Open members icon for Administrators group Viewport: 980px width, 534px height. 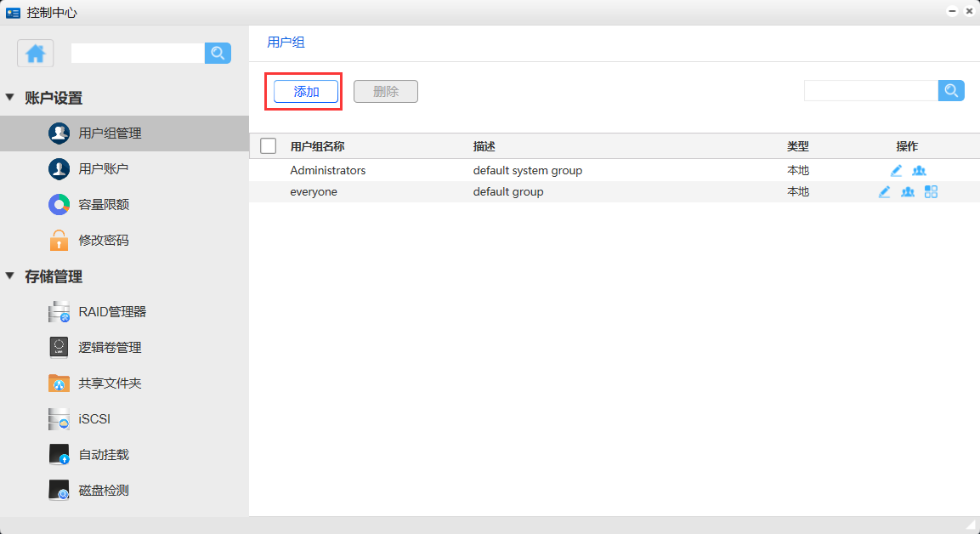click(919, 171)
